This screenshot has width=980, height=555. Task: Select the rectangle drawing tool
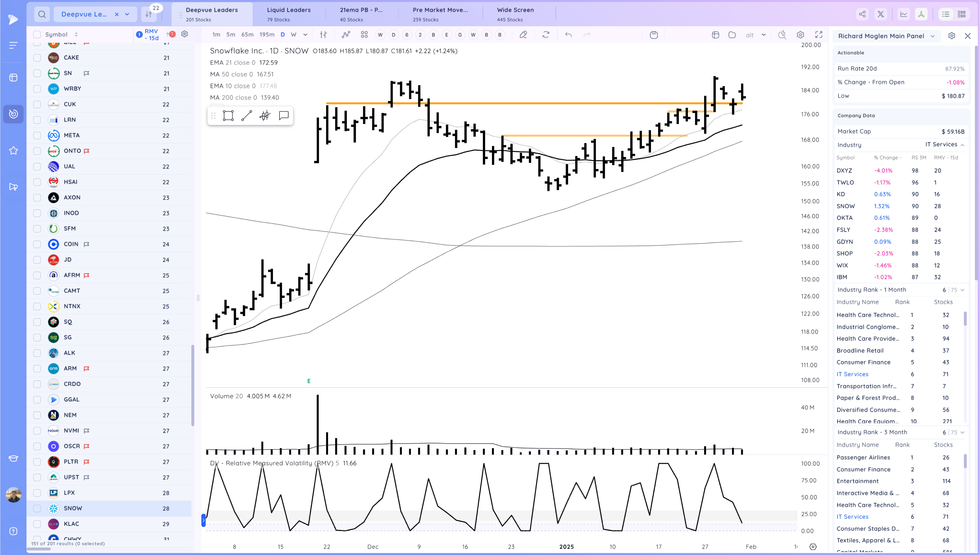(x=228, y=116)
